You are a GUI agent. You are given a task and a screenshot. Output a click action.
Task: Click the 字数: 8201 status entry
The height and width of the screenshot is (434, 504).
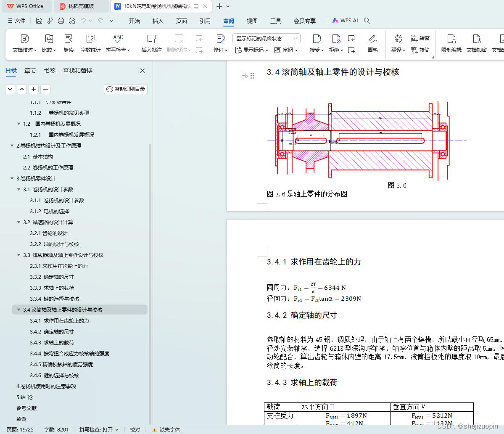[56, 429]
